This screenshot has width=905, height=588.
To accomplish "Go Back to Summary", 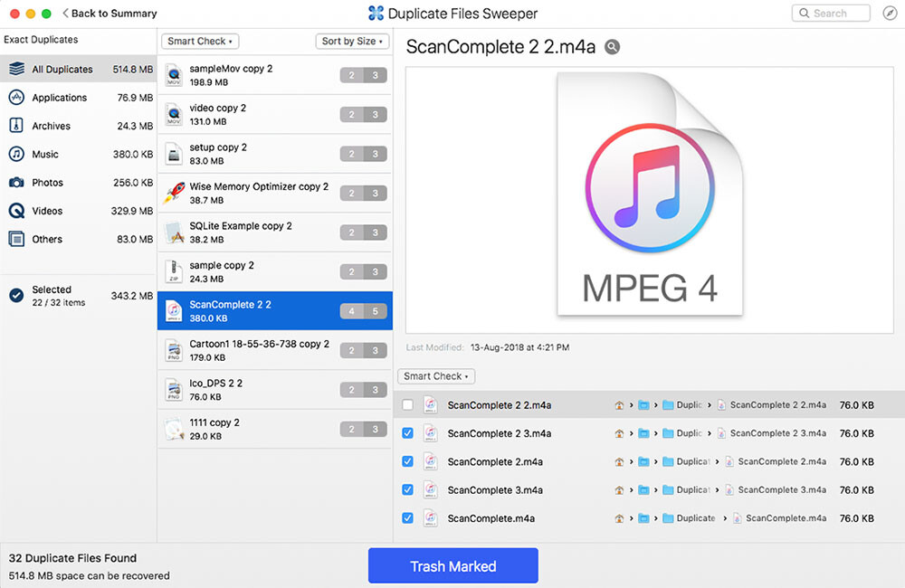I will [110, 14].
